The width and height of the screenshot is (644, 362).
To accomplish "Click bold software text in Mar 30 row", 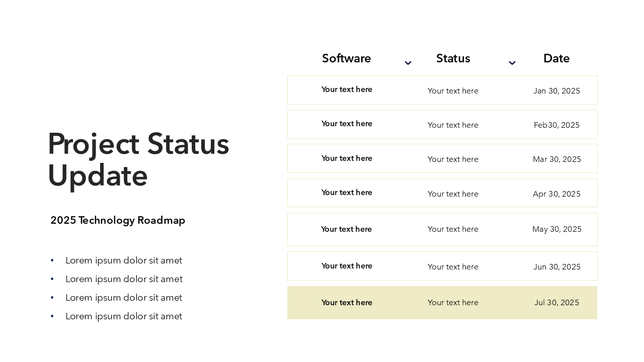I will [347, 158].
